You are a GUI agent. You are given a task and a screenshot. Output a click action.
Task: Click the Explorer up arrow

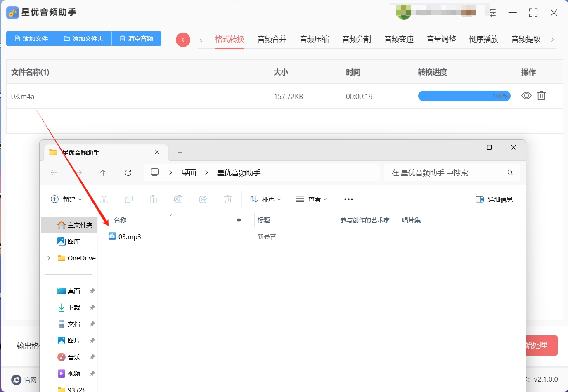[x=103, y=172]
